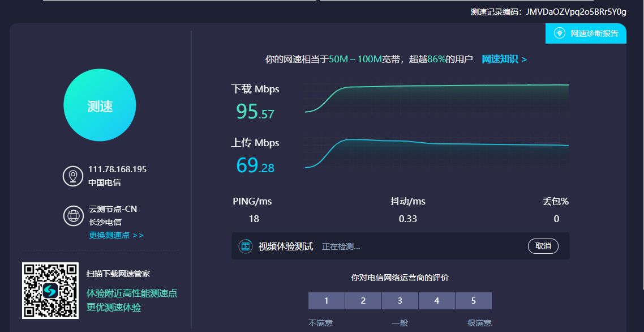Click the QR code for 网速管家 download

coord(50,291)
